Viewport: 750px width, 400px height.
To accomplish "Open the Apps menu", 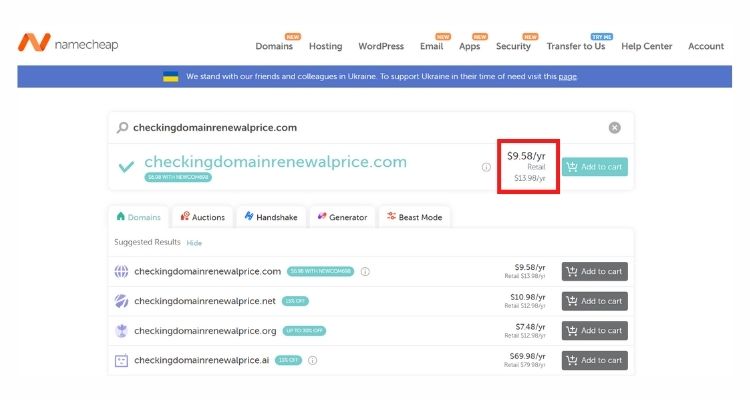I will 469,46.
